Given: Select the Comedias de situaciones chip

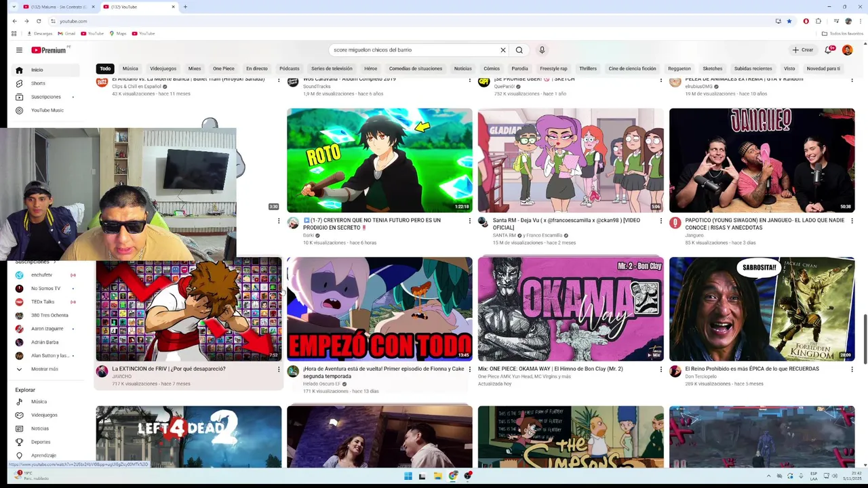Looking at the screenshot, I should [x=416, y=68].
